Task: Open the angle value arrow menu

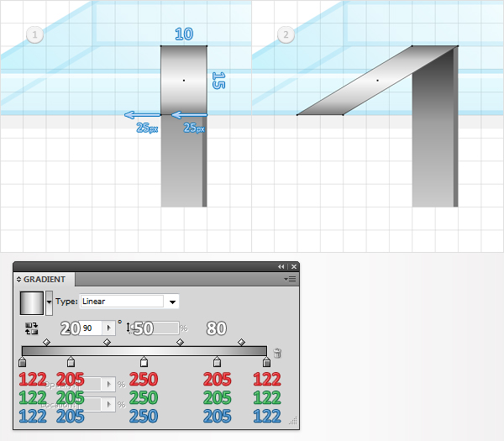Action: [108, 328]
